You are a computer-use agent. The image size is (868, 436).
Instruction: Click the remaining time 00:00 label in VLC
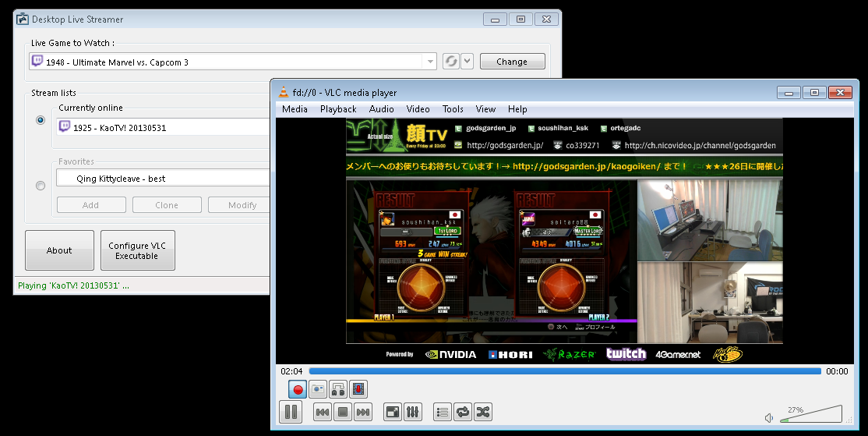pos(837,371)
